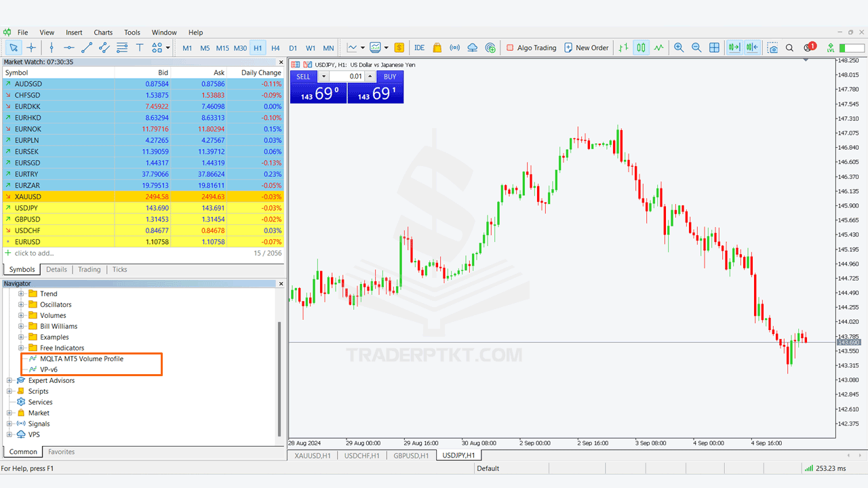Switch chart to M1 timeframe
The height and width of the screenshot is (488, 868).
click(187, 48)
